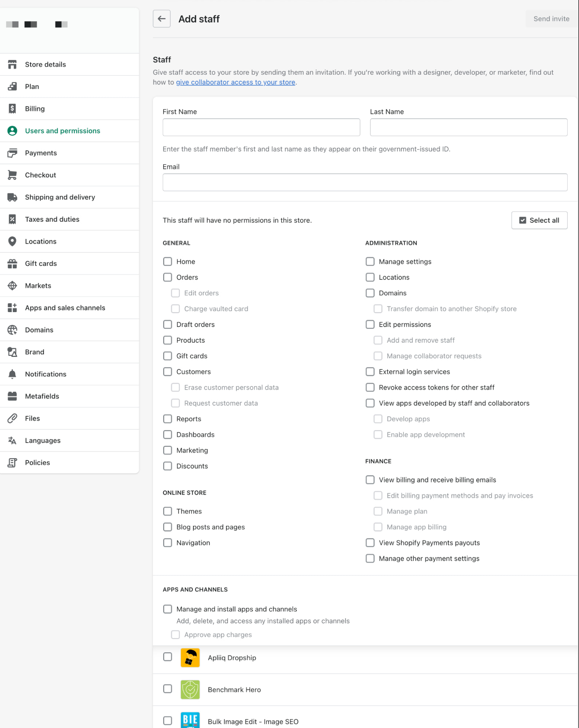Check View billing and receive billing emails

370,480
